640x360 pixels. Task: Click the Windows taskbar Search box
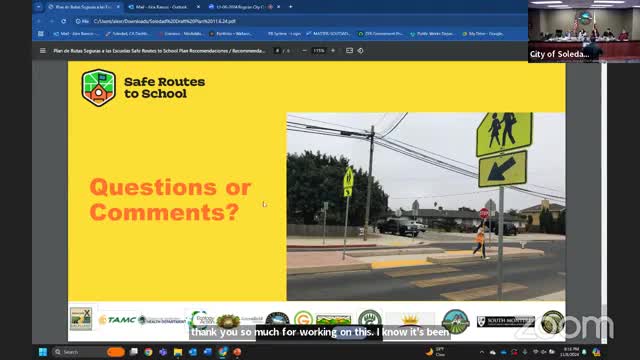click(89, 352)
